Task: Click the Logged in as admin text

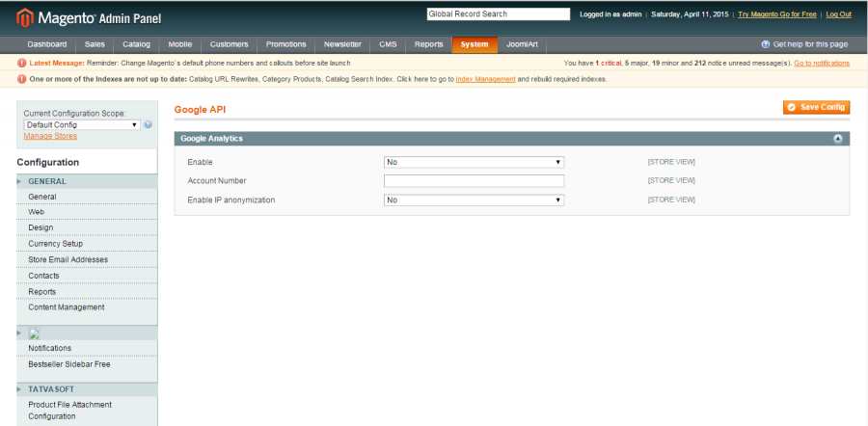Action: tap(610, 14)
